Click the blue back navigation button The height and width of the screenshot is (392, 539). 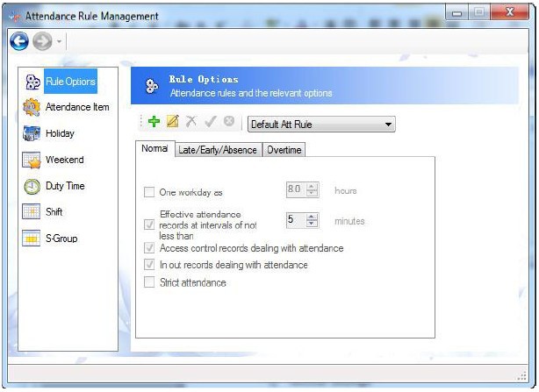[19, 41]
